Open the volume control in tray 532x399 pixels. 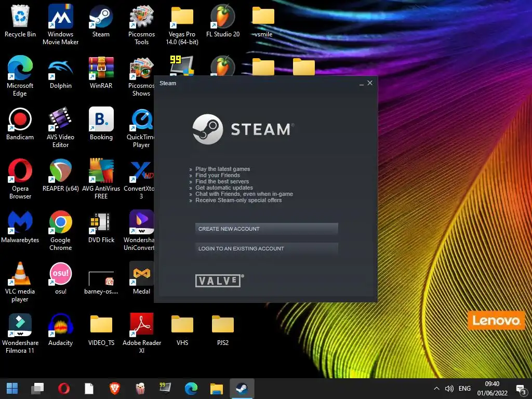click(x=449, y=389)
